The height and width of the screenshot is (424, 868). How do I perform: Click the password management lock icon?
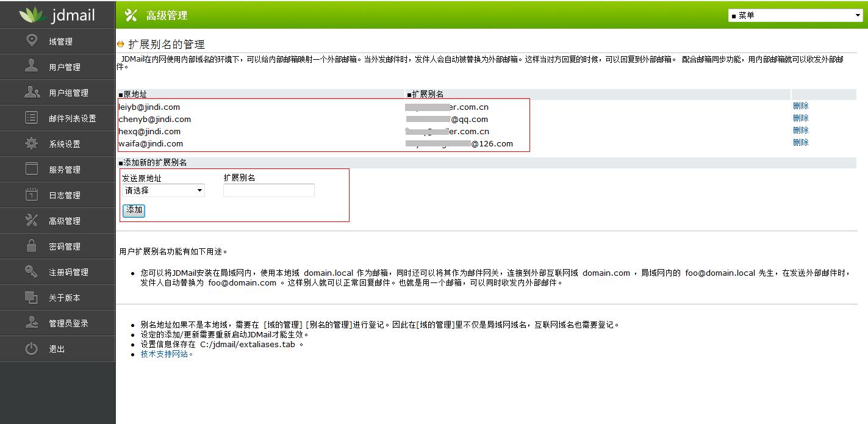click(x=32, y=246)
